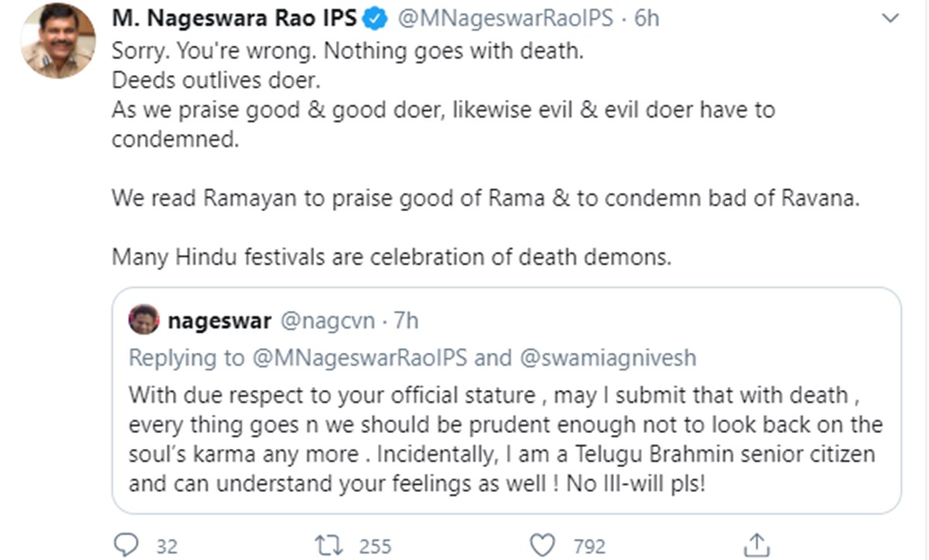Image resolution: width=929 pixels, height=560 pixels.
Task: Open the tweet options chevron menu
Action: (x=891, y=19)
